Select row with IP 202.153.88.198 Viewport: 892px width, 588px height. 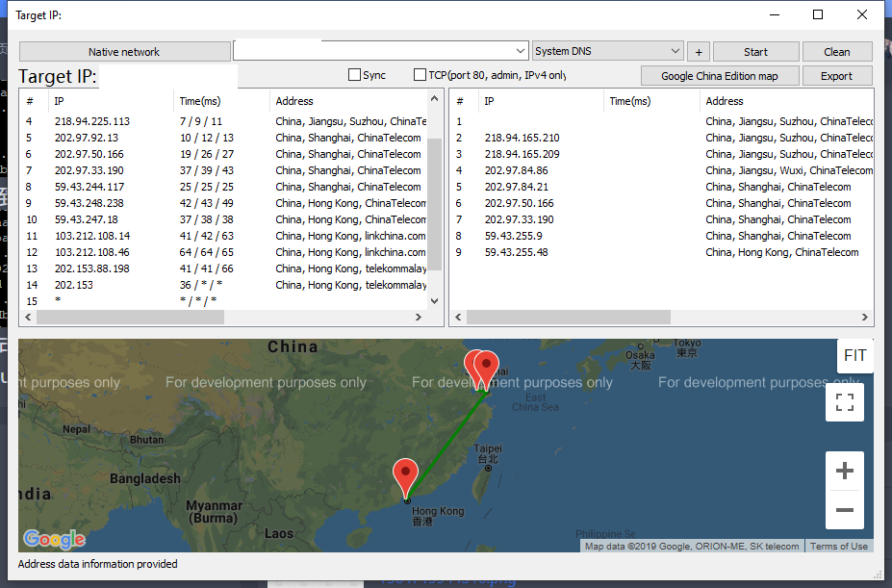click(225, 268)
